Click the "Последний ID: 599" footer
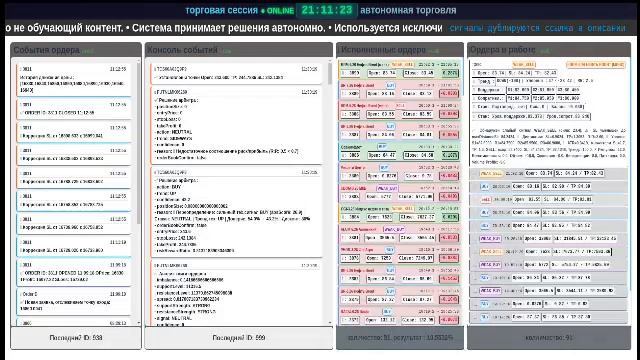Viewport: 640px width, 360px height. coord(238,338)
